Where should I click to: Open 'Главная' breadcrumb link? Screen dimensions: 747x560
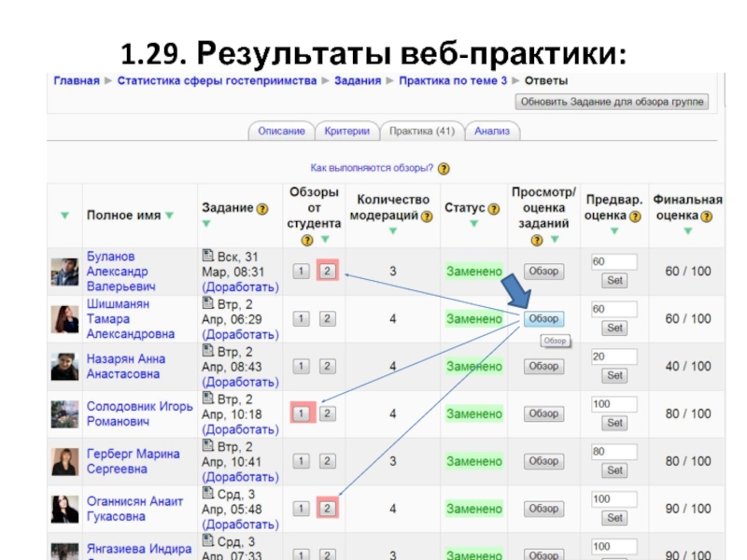pos(76,81)
